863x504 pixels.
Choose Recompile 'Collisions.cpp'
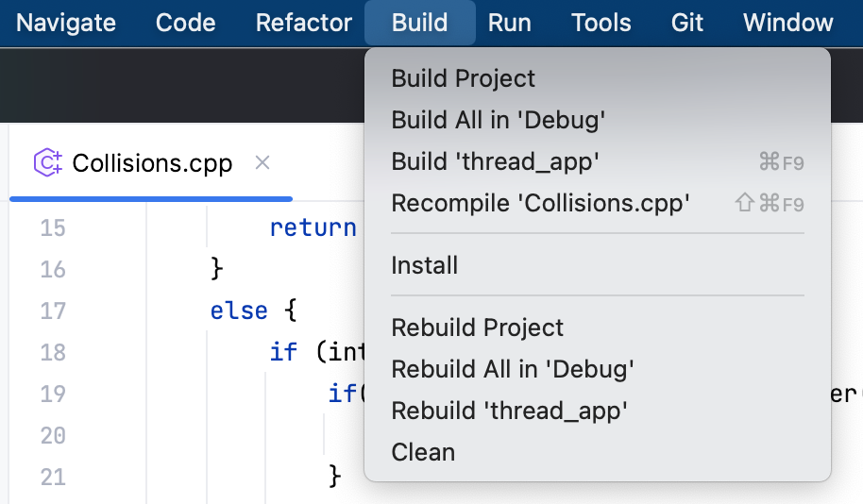(x=540, y=203)
